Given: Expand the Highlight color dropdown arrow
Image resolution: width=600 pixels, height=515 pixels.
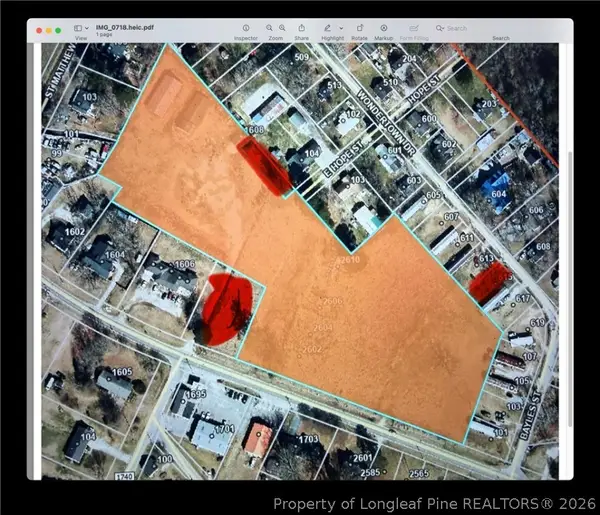Looking at the screenshot, I should pyautogui.click(x=341, y=28).
